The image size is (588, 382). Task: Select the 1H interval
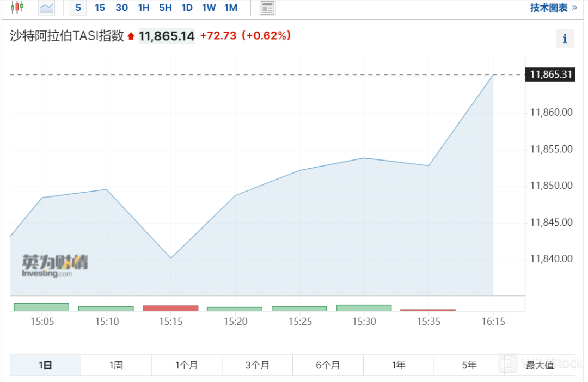(144, 8)
